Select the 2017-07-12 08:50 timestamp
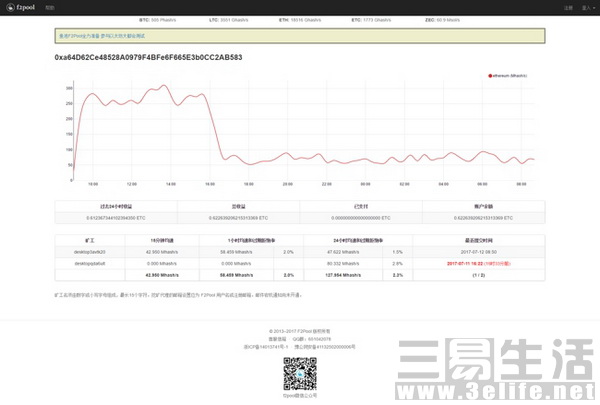Screen dimensions: 600x405 point(479,252)
